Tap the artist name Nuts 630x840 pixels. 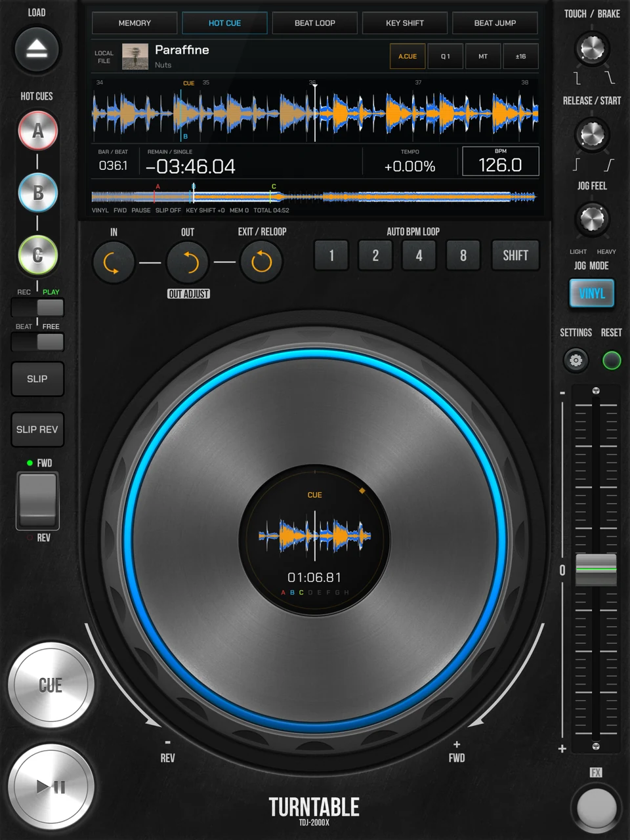[x=163, y=65]
